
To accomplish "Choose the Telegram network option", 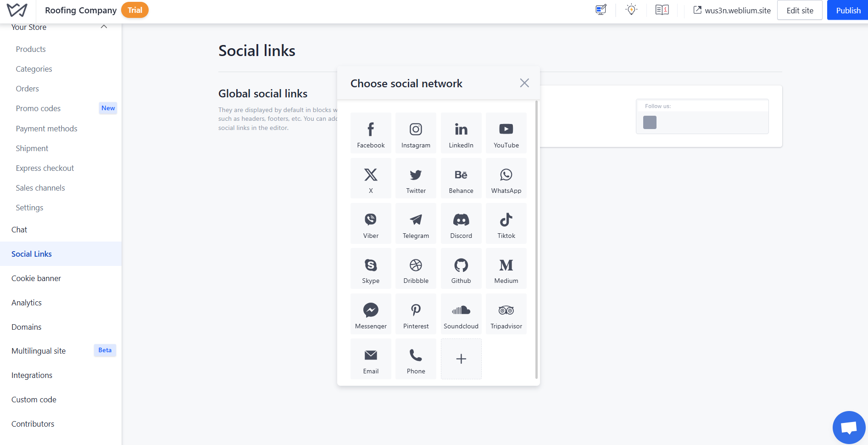I will pyautogui.click(x=416, y=224).
